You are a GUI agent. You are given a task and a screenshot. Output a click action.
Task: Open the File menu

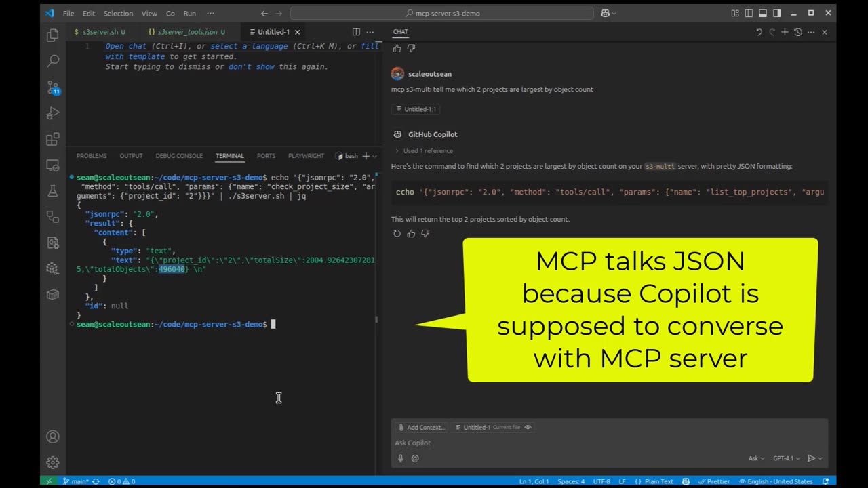coord(68,13)
